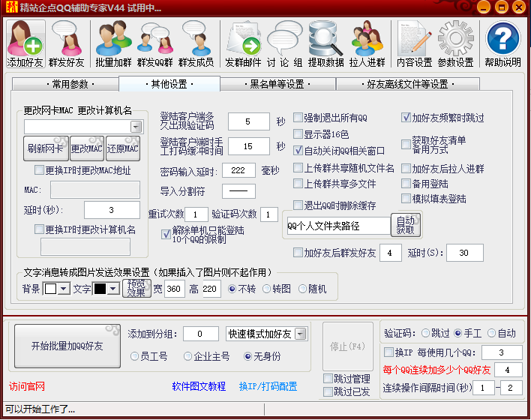
Task: Toggle 解除单机只能登陆10个QQ的限制 checkbox
Action: click(x=166, y=235)
